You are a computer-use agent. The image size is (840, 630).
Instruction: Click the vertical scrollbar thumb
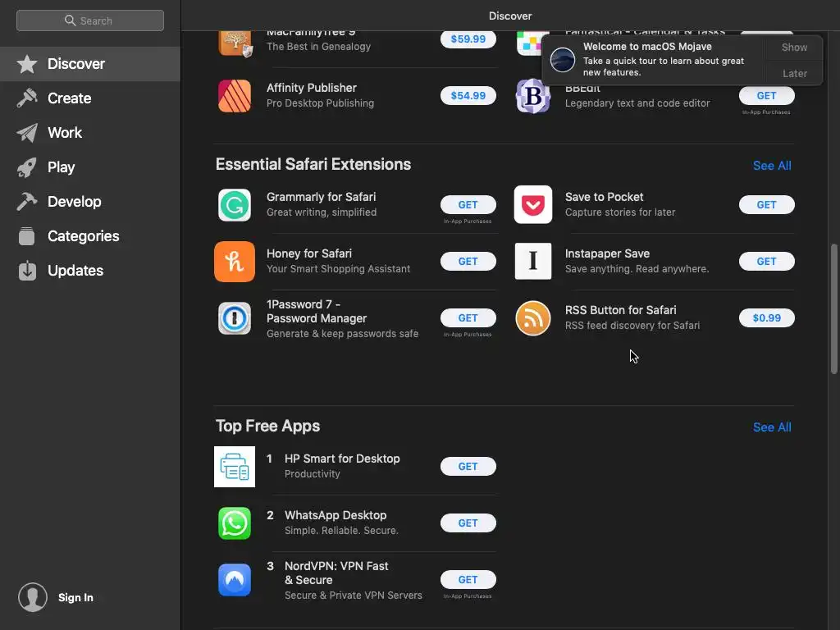click(x=833, y=309)
